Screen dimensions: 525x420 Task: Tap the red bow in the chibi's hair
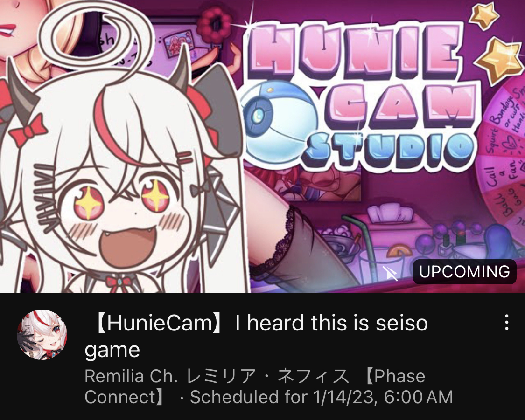coord(28,131)
